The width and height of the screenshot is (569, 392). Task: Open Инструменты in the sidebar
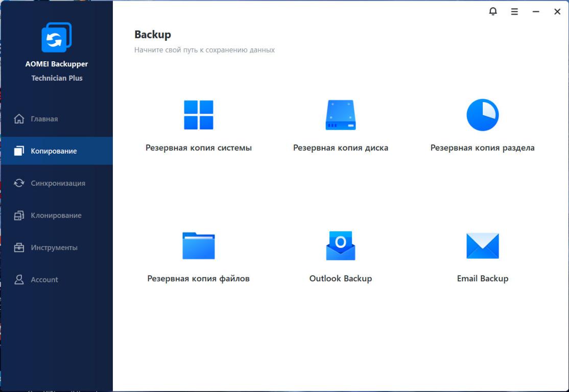54,248
